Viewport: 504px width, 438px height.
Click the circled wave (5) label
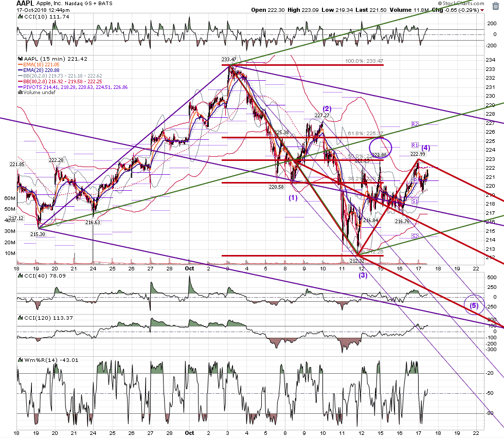click(474, 305)
